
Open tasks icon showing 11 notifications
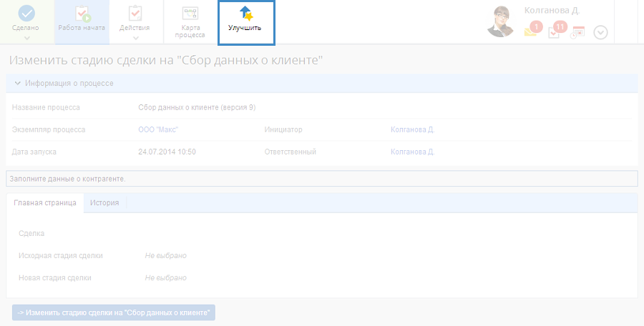(x=555, y=31)
